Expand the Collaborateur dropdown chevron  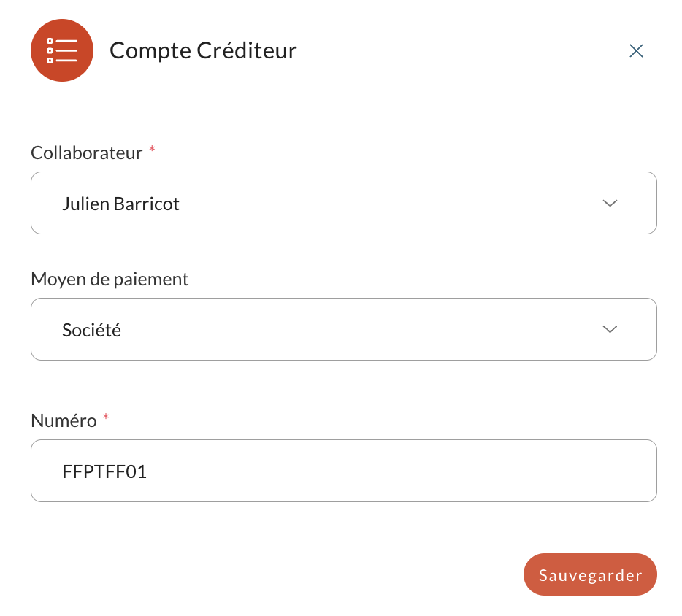[610, 203]
